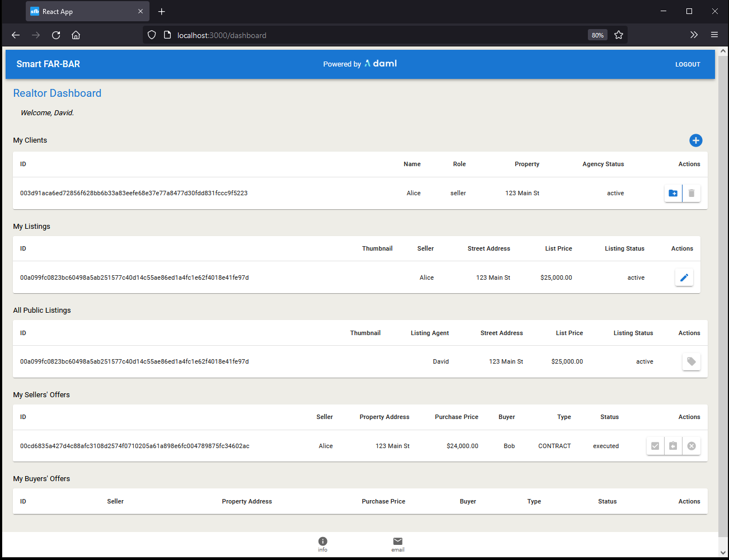Select the client ID starting with 003d91
The width and height of the screenshot is (729, 560).
[134, 193]
